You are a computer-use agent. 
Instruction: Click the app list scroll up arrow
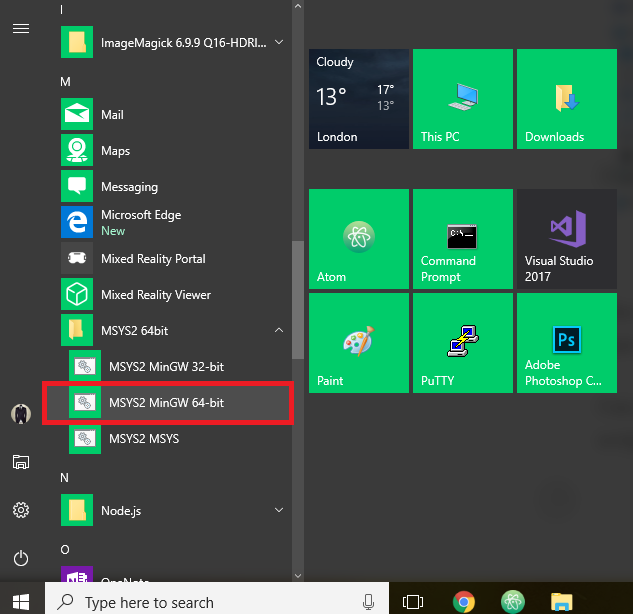(298, 6)
